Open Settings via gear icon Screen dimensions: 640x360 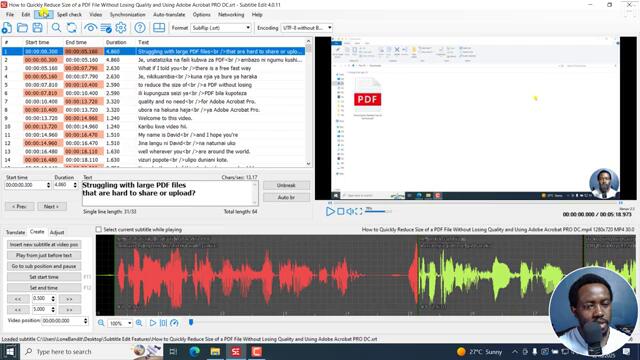[121, 28]
